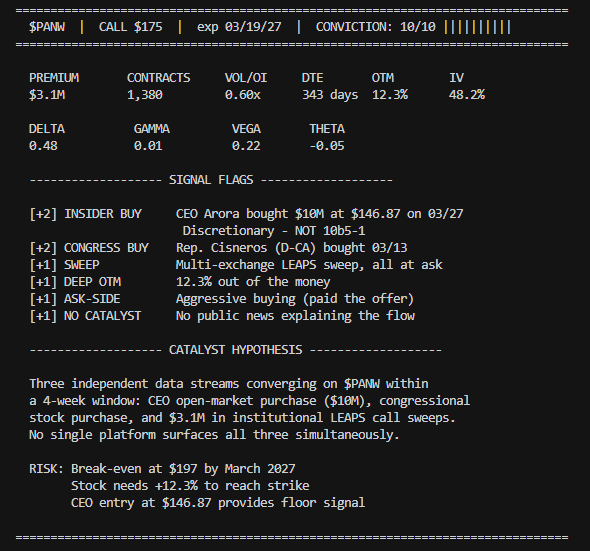Viewport: 590px width, 551px height.
Task: Click the VEGA label
Action: [246, 129]
